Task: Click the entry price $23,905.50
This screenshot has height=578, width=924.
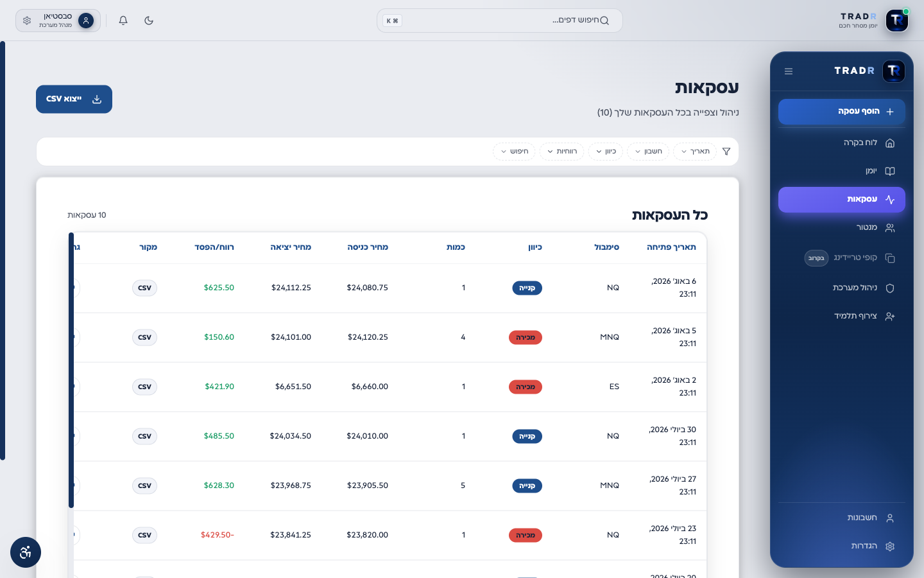Action: 367,486
